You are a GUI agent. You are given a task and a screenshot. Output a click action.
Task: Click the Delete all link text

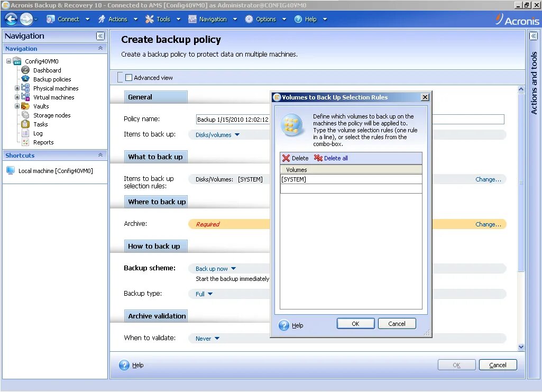[336, 158]
